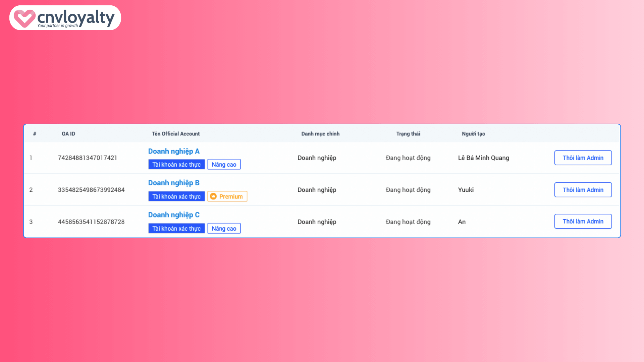Click the Trạng thái column header
Viewport: 644px width, 362px height.
tap(408, 133)
